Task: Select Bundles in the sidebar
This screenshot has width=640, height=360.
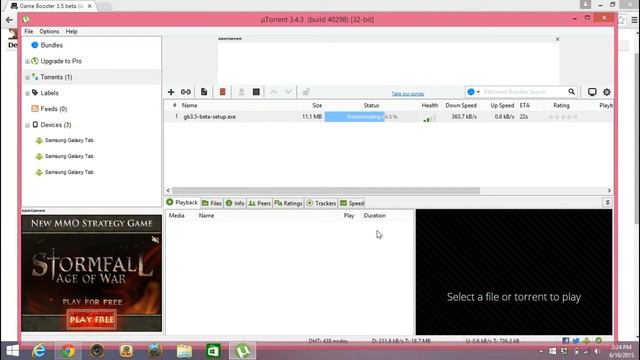Action: tap(51, 45)
